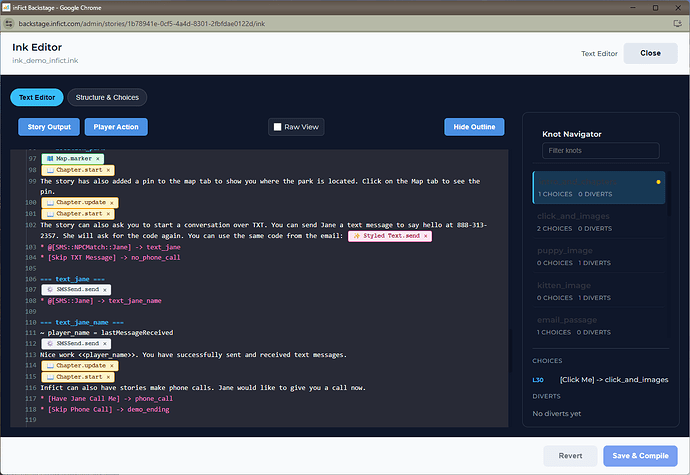The image size is (690, 475).
Task: Click the ink_demo_infict.ink file name
Action: pyautogui.click(x=45, y=61)
